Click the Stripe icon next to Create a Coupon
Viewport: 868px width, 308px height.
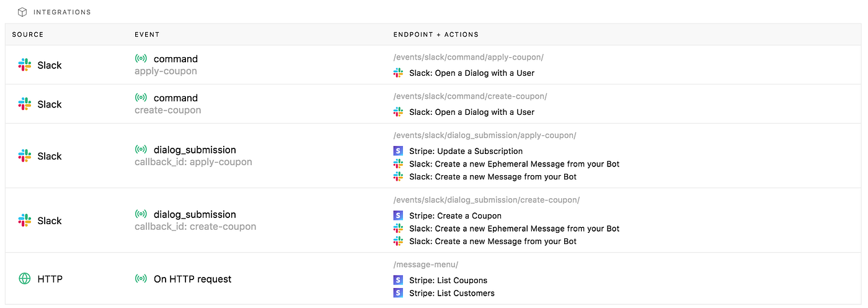point(398,215)
